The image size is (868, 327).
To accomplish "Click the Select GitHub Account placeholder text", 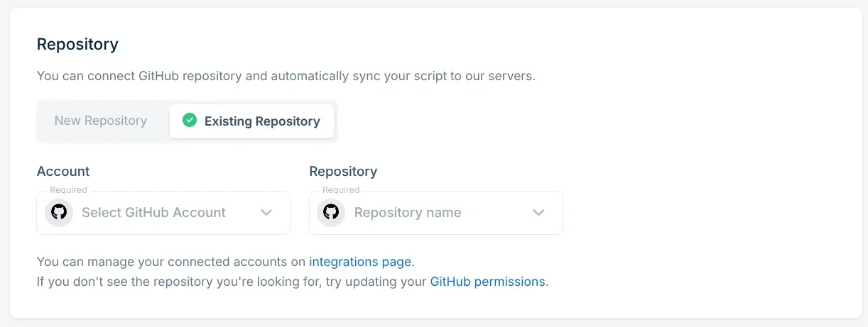I will coord(153,212).
